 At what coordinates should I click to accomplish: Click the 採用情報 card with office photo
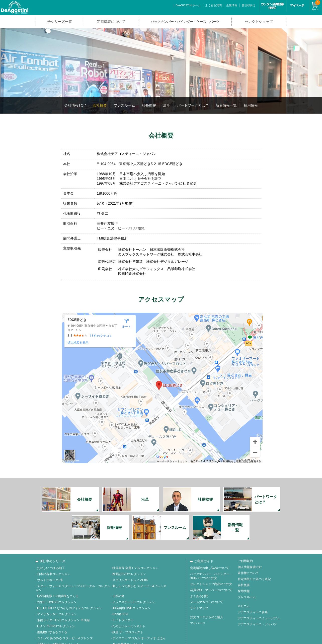(x=100, y=527)
